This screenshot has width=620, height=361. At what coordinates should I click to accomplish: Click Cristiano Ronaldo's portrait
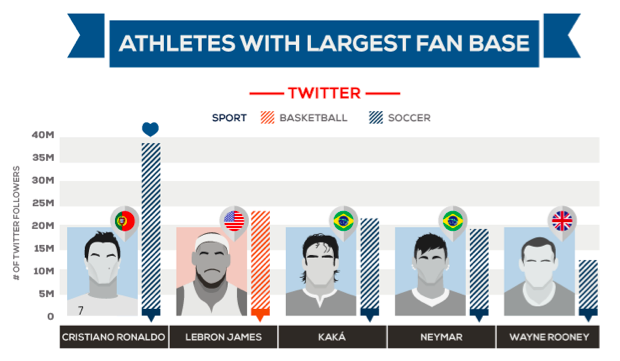tap(102, 271)
